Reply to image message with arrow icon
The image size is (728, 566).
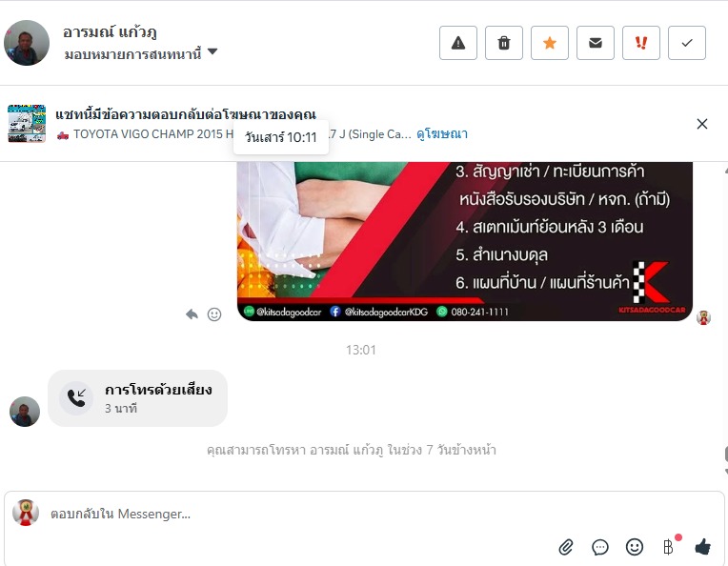(192, 314)
